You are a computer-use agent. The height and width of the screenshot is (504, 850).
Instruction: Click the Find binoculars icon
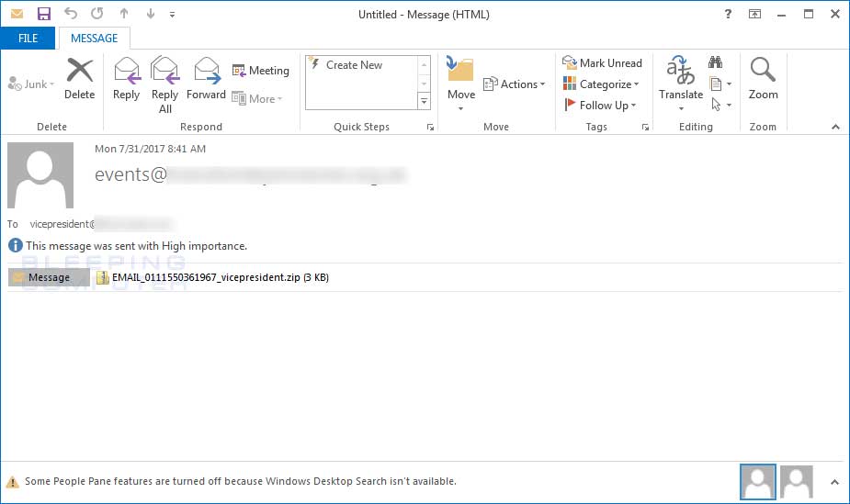pos(715,62)
